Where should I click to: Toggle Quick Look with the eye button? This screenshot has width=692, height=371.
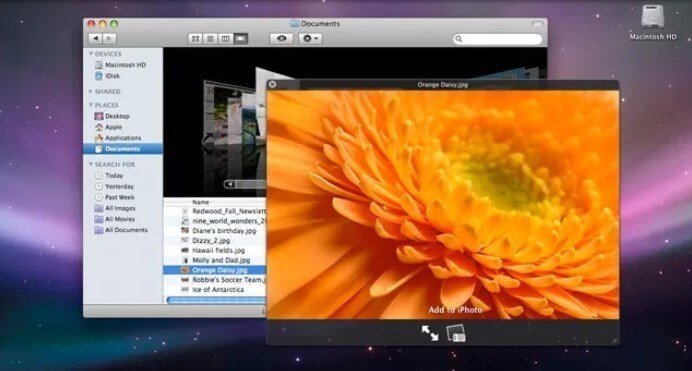pyautogui.click(x=282, y=39)
